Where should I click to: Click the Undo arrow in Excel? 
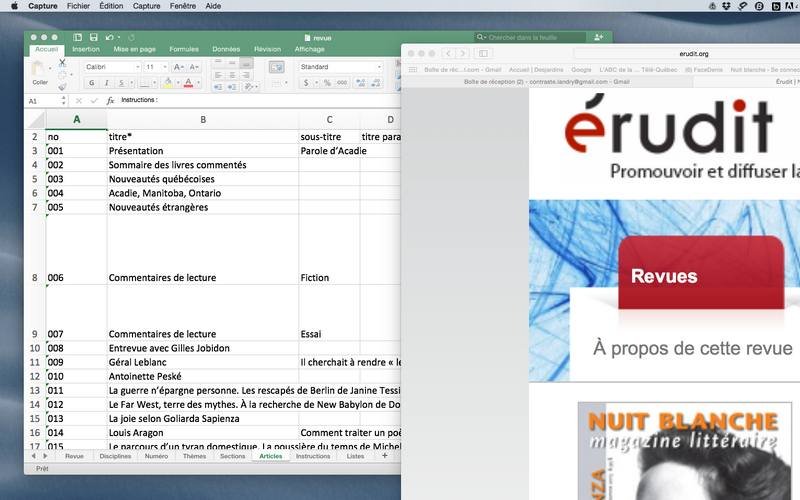tap(107, 37)
